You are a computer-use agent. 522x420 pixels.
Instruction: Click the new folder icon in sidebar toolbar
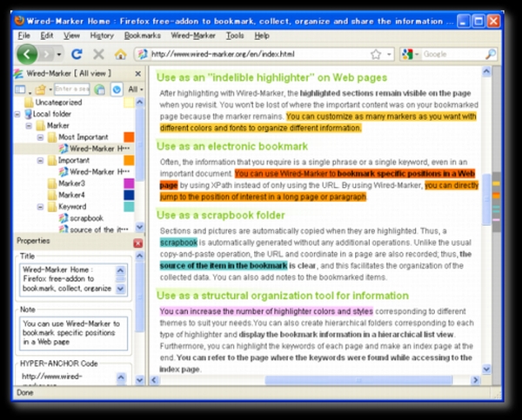click(x=41, y=90)
